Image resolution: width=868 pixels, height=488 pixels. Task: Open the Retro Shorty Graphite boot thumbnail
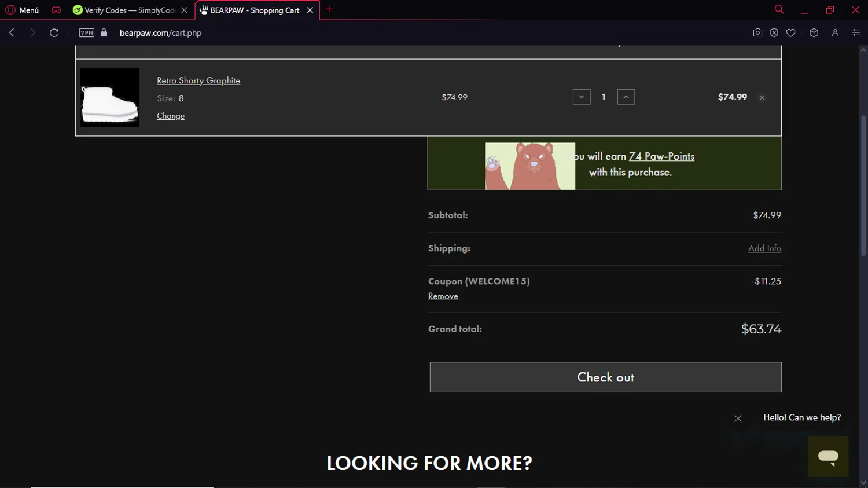click(110, 97)
